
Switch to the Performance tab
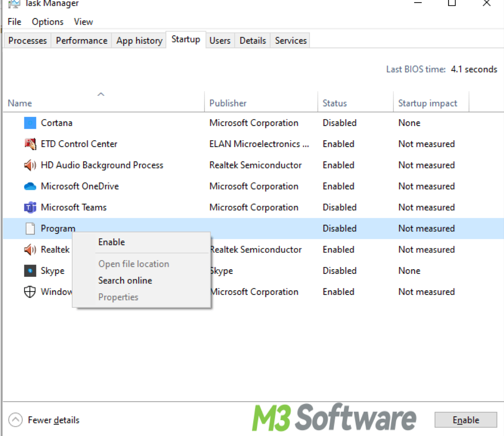point(81,41)
